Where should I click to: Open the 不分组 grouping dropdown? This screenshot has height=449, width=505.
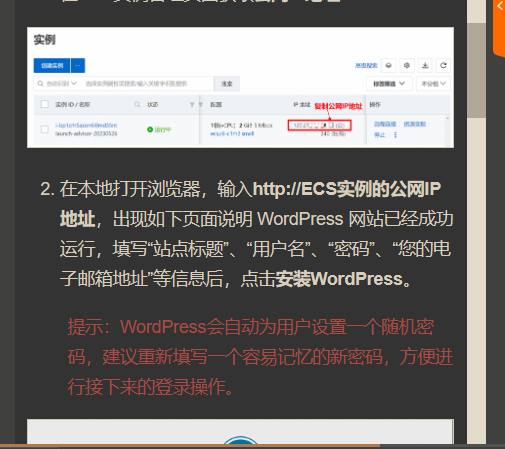point(433,84)
